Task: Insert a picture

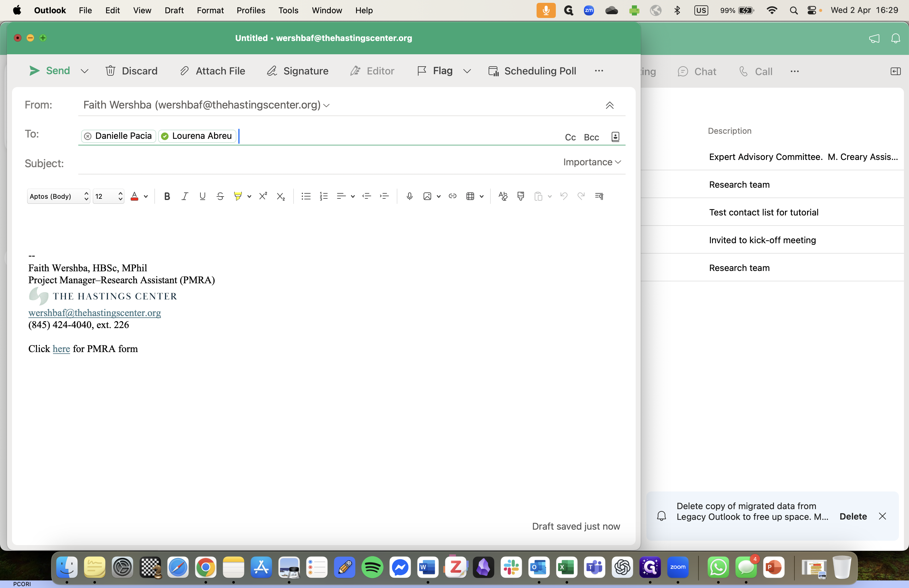Action: 427,196
